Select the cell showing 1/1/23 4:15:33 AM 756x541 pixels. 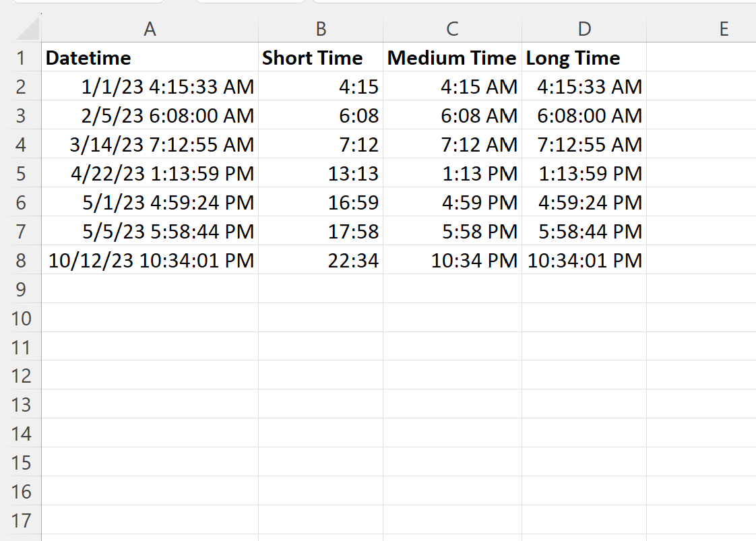tap(150, 86)
